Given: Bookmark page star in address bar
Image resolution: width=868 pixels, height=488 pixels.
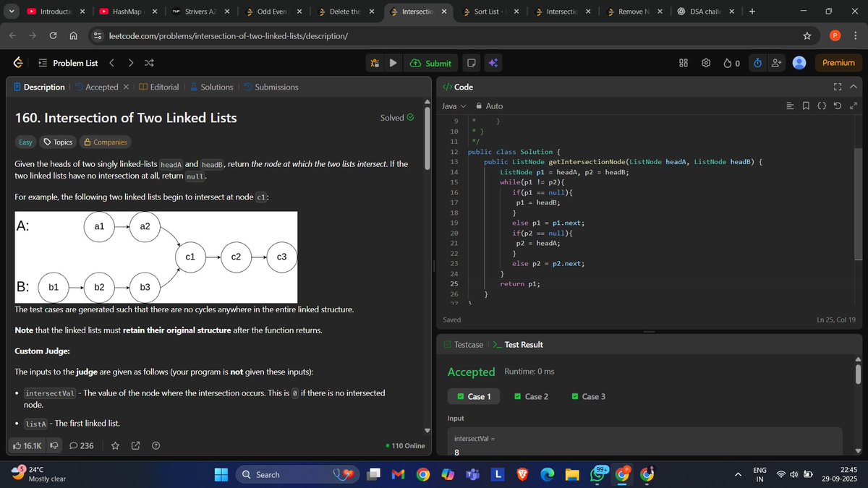Looking at the screenshot, I should (807, 35).
